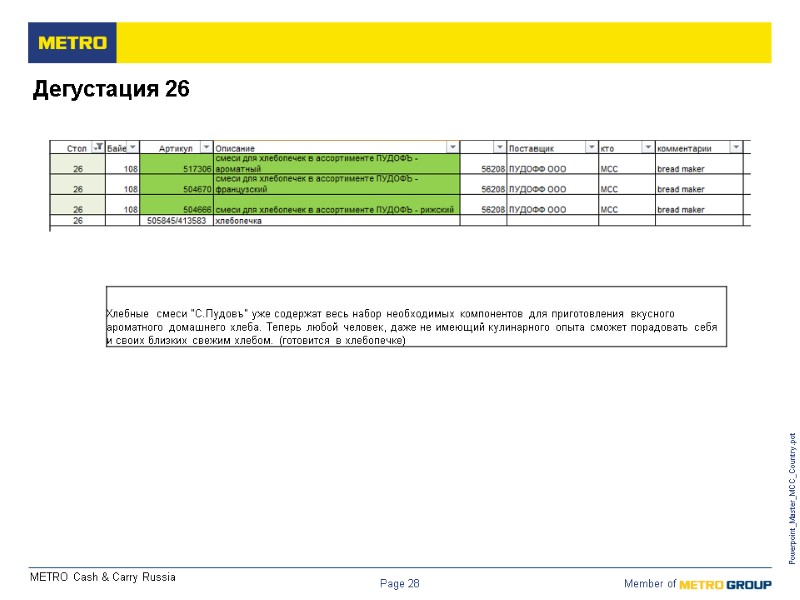Select article cell 504670
This screenshot has height=600, width=800.
[177, 184]
